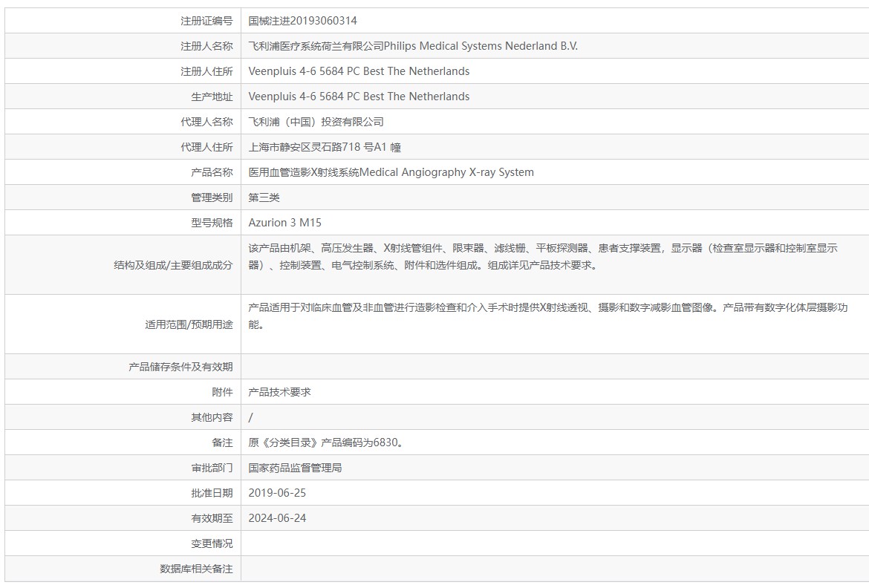The width and height of the screenshot is (869, 588).
Task: Select the 注册人住所 Veenpluis address value
Action: tap(359, 71)
